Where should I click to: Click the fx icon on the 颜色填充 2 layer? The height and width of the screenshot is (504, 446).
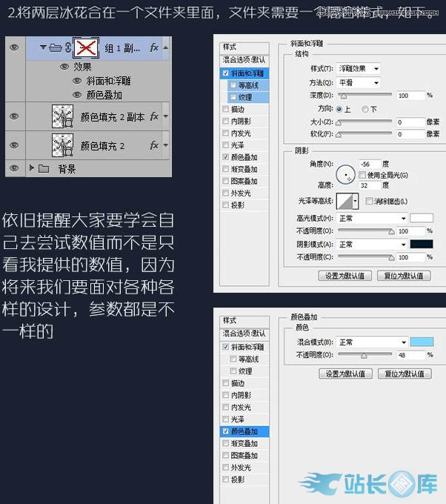(x=154, y=145)
